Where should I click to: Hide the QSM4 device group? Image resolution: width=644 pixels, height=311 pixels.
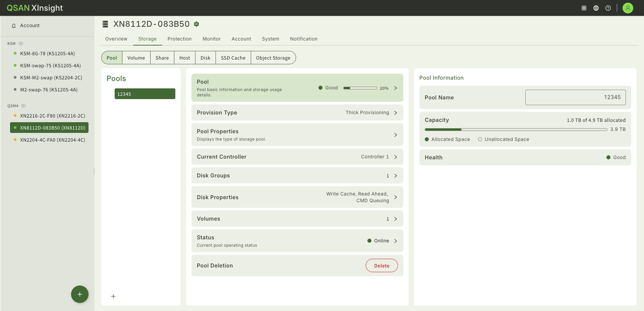tap(23, 106)
